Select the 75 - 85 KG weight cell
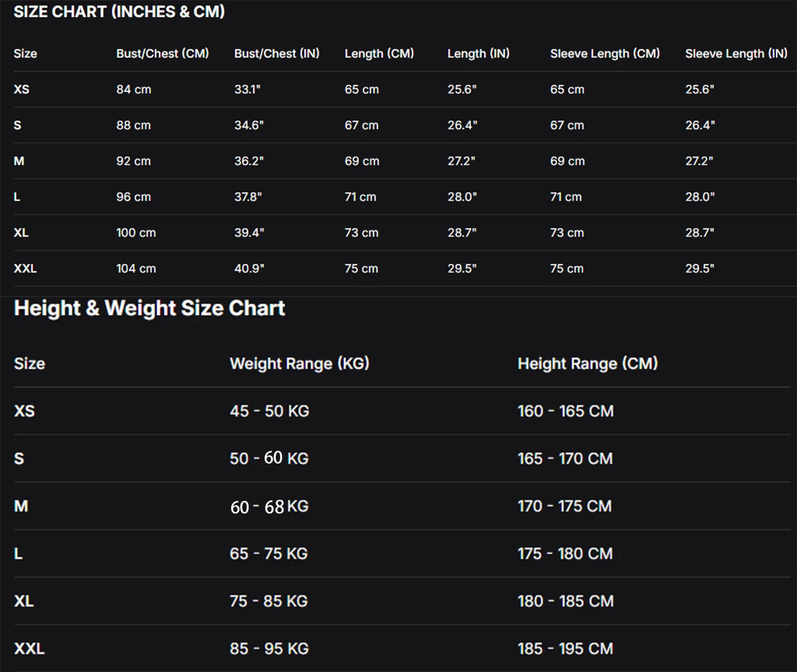This screenshot has height=672, width=797. 269,601
